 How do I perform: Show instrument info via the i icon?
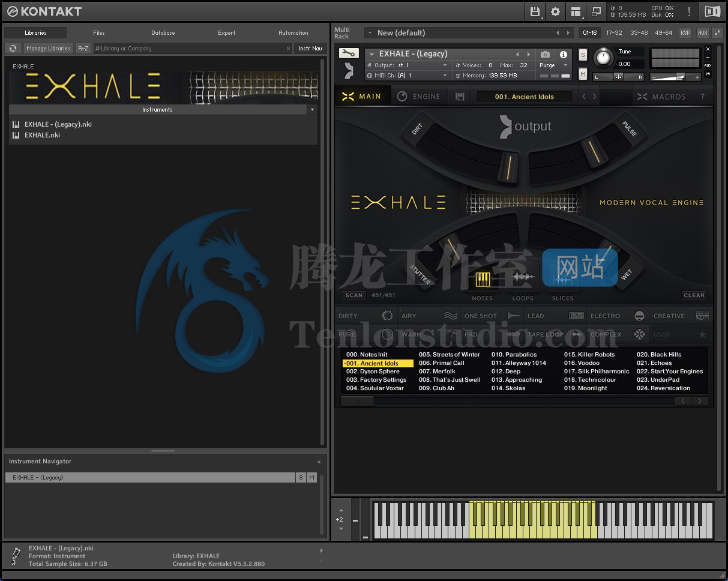pos(563,55)
